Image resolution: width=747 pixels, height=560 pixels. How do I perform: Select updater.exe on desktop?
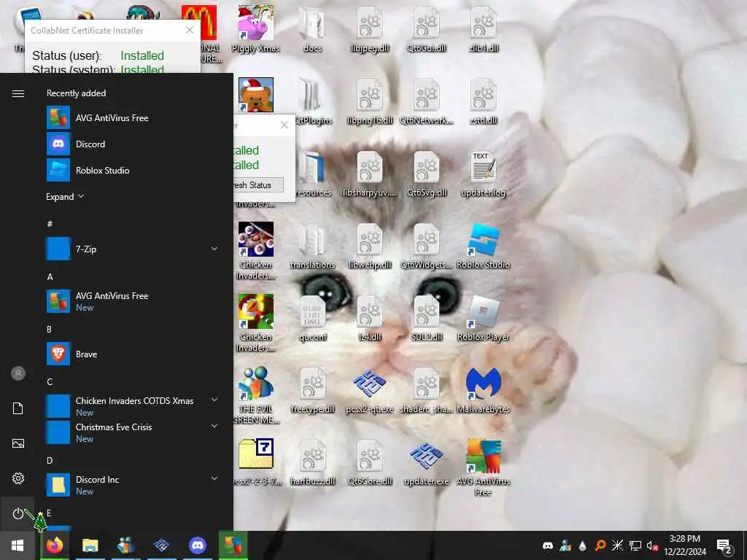(426, 462)
